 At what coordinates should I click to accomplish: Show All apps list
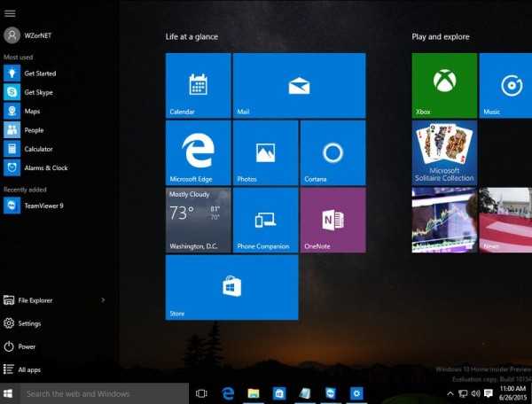pyautogui.click(x=22, y=369)
